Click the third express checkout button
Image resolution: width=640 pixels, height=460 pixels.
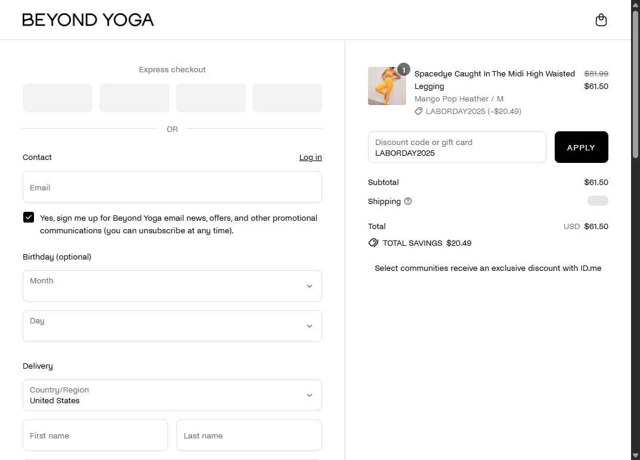click(x=211, y=98)
